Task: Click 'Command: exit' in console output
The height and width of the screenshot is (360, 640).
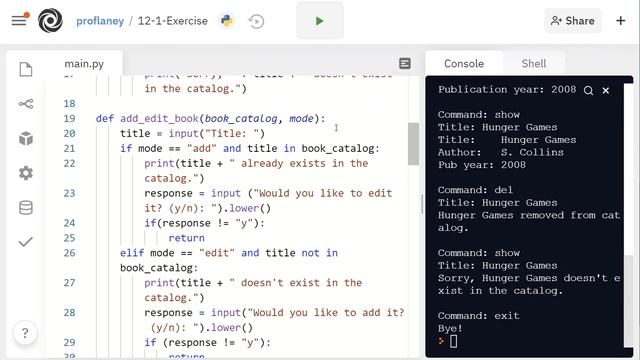Action: (478, 316)
